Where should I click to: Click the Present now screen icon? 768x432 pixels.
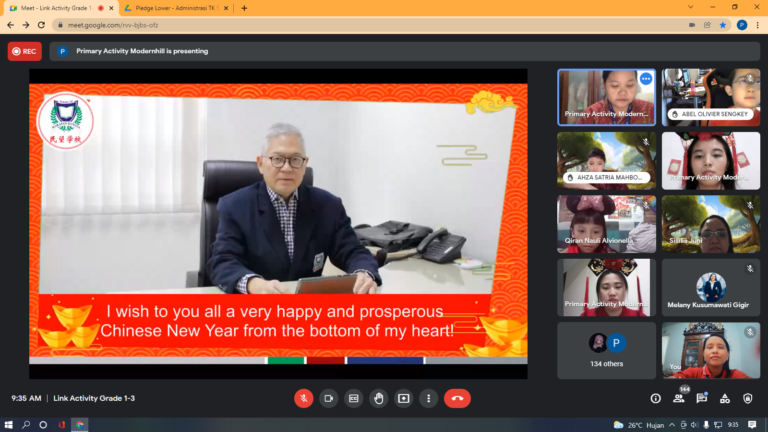[403, 398]
